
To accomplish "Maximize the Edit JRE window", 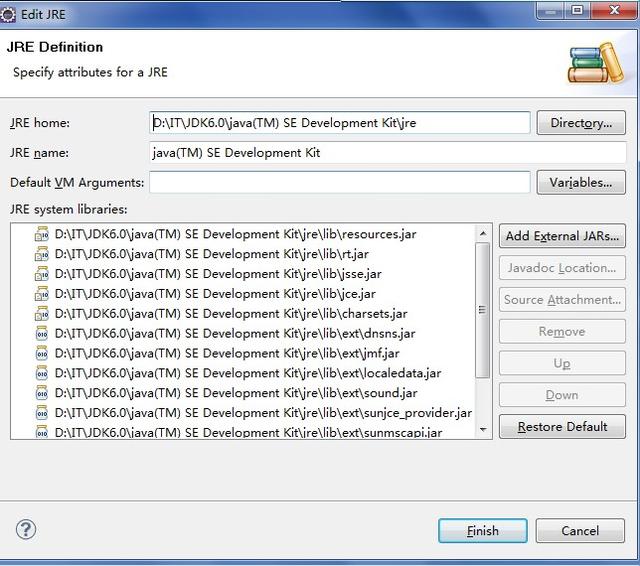I will 577,10.
